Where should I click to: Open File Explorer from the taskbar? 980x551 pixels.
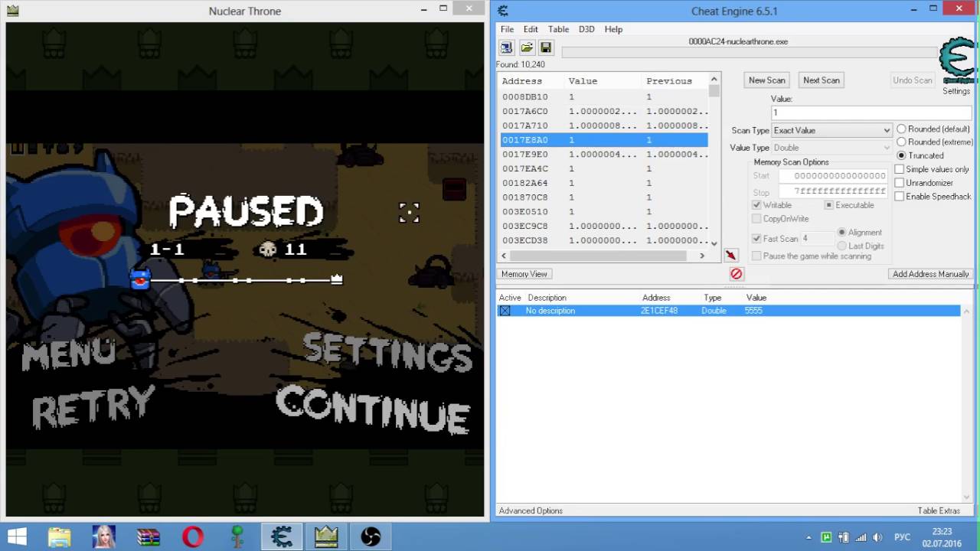click(59, 536)
